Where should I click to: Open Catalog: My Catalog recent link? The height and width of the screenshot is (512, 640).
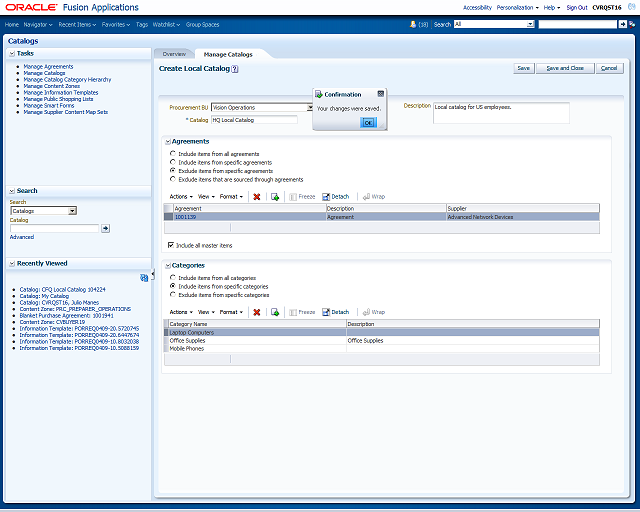click(44, 296)
